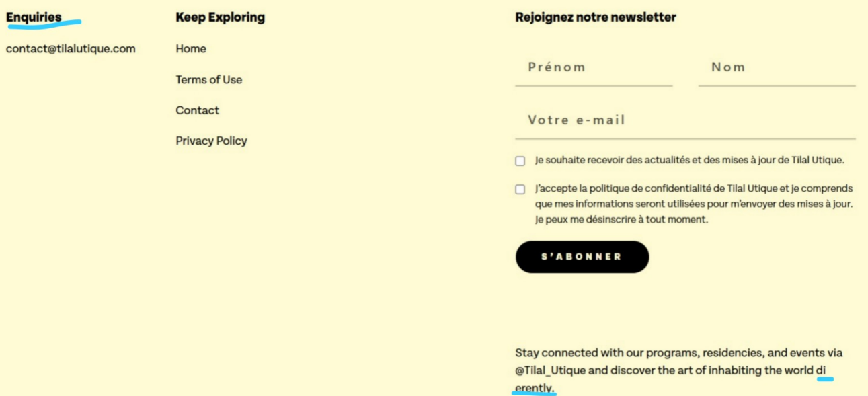The image size is (868, 396).
Task: Click the Enquiries heading
Action: pyautogui.click(x=34, y=17)
